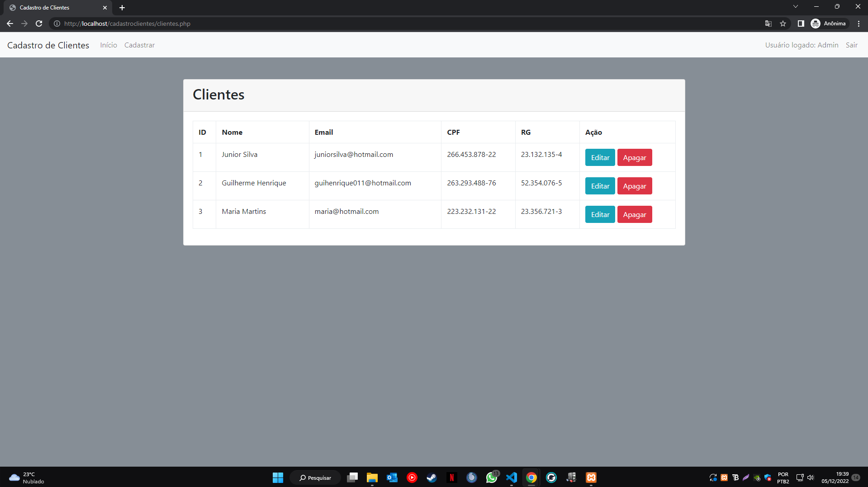Viewport: 868px width, 487px height.
Task: Open the clock showing 19:39 05/12/2022
Action: pos(835,478)
